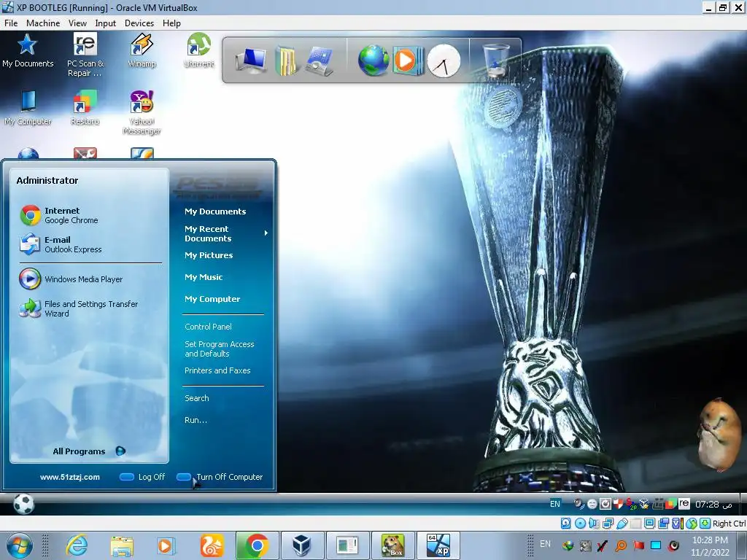Click Turn Off Computer button
Viewport: 747px width, 560px height.
220,477
